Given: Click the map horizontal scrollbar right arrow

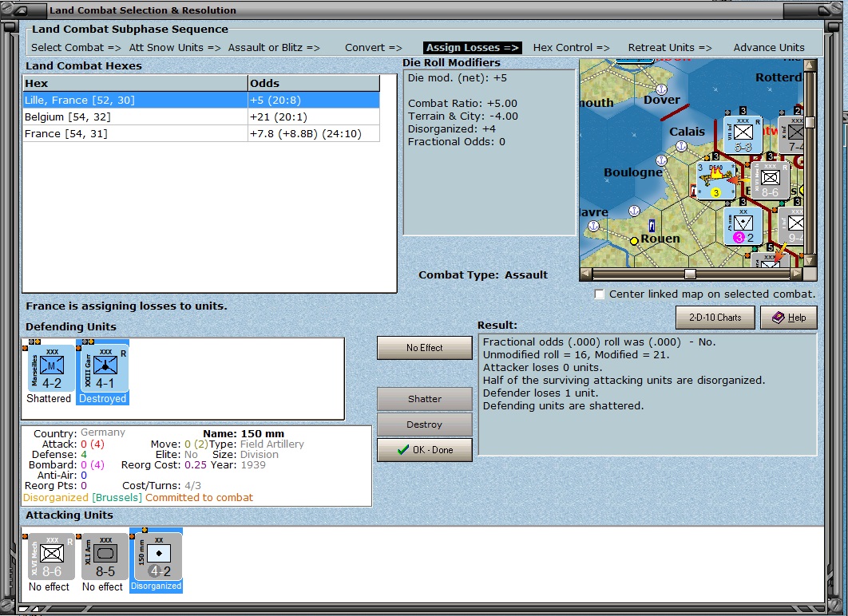Looking at the screenshot, I should [796, 274].
